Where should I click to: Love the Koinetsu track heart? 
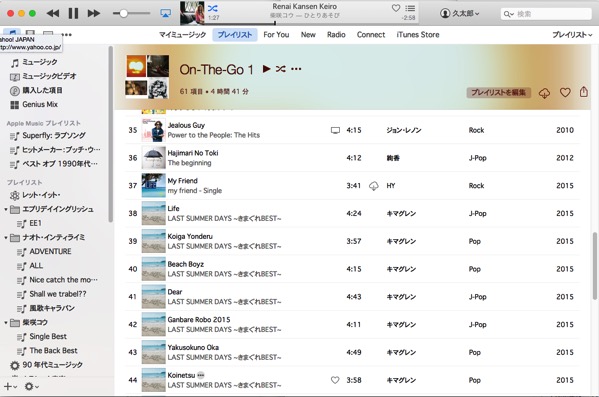pos(335,380)
